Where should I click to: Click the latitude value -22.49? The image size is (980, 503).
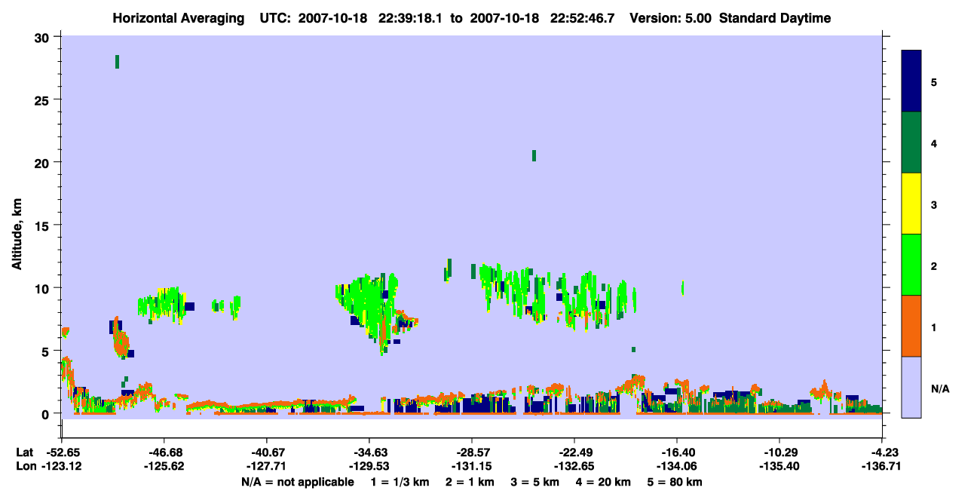pos(574,452)
